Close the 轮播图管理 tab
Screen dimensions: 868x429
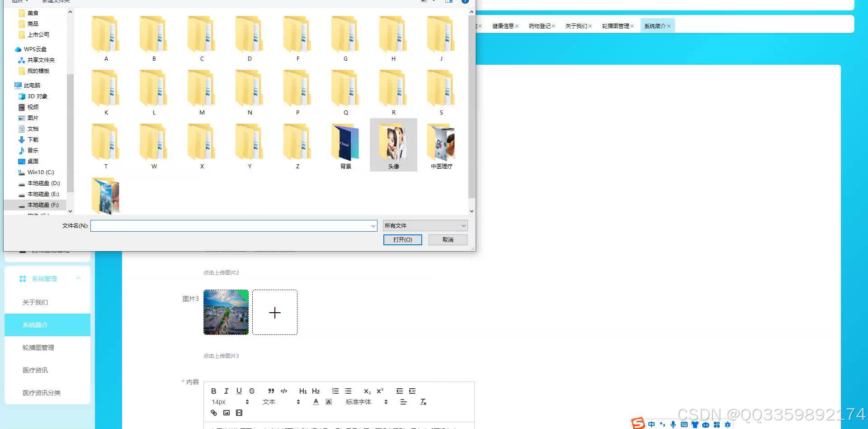pos(632,26)
